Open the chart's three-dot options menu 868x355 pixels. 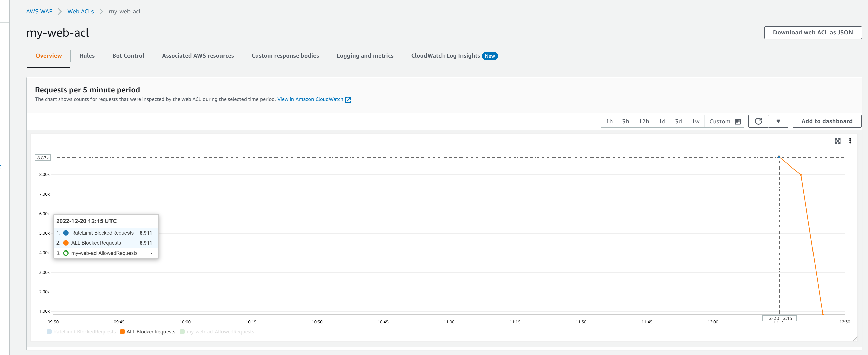coord(850,141)
